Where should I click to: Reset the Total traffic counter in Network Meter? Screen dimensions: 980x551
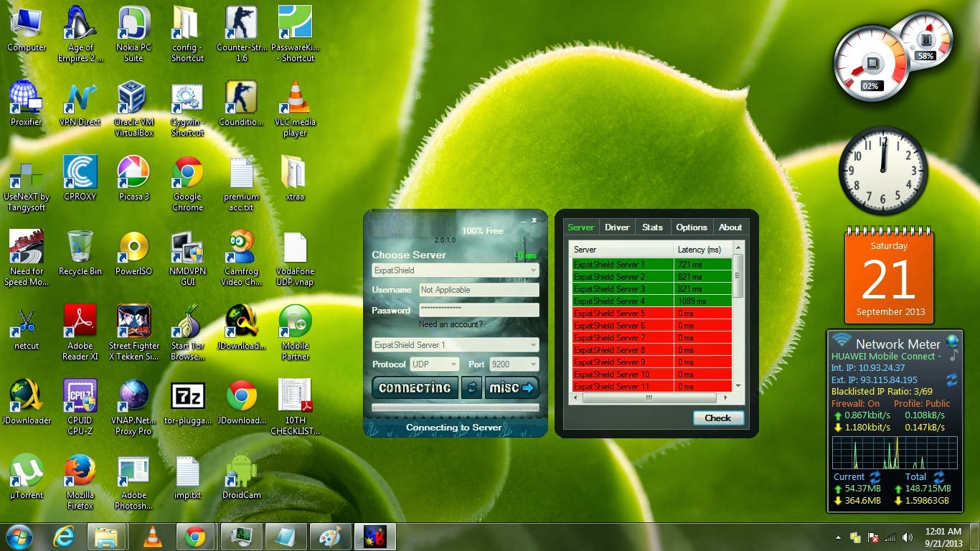click(938, 476)
